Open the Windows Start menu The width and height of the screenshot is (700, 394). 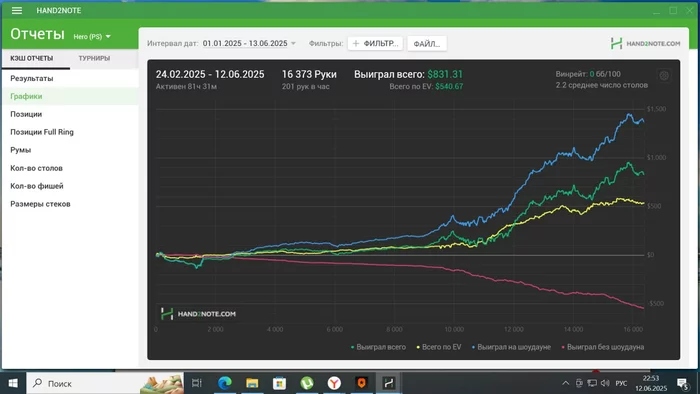[13, 383]
